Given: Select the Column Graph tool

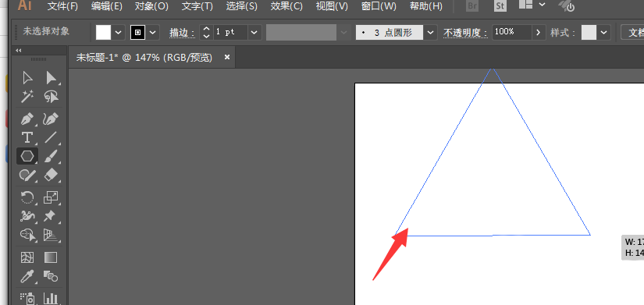Looking at the screenshot, I should (51, 298).
